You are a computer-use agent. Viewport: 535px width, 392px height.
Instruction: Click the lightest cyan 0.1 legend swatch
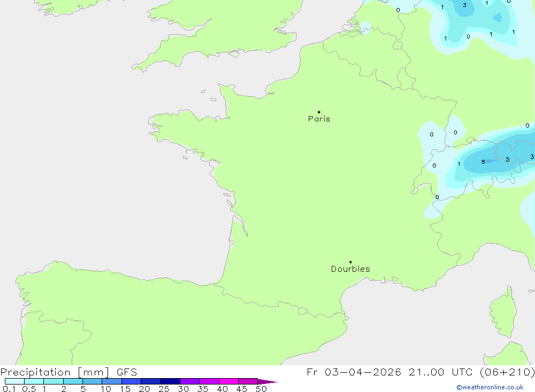(14, 381)
